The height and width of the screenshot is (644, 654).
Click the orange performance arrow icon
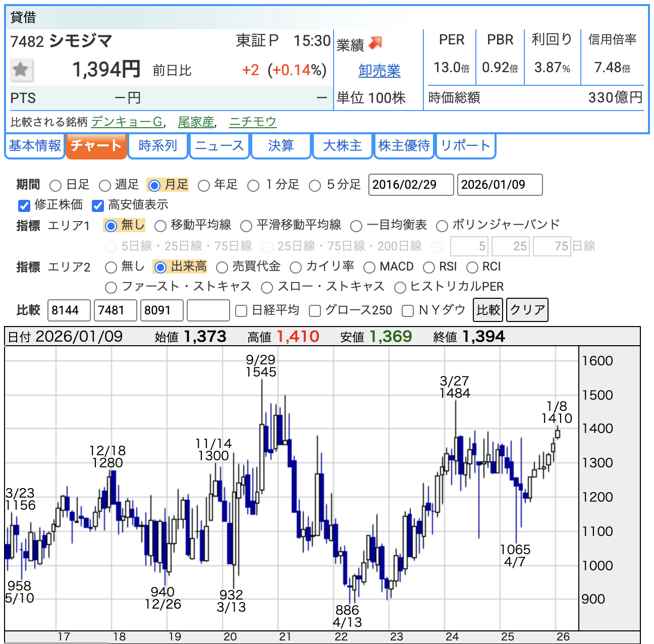click(375, 43)
